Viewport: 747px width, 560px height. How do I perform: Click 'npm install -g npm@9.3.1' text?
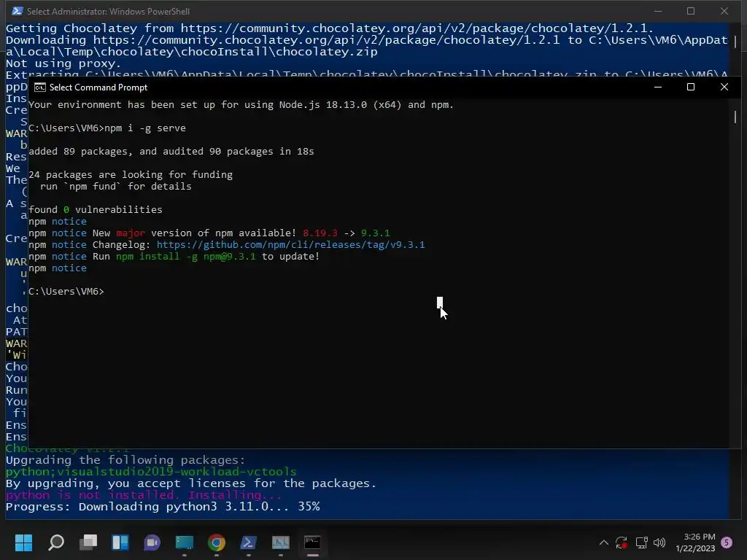pos(186,256)
